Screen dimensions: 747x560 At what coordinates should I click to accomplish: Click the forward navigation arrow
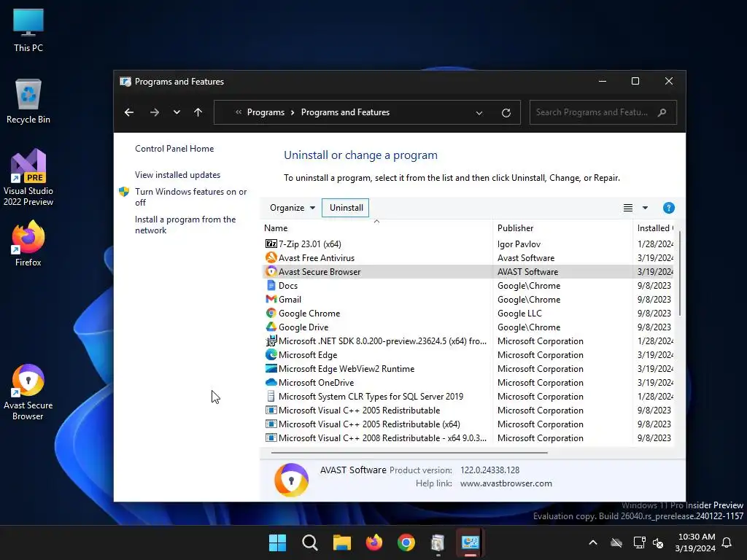155,112
